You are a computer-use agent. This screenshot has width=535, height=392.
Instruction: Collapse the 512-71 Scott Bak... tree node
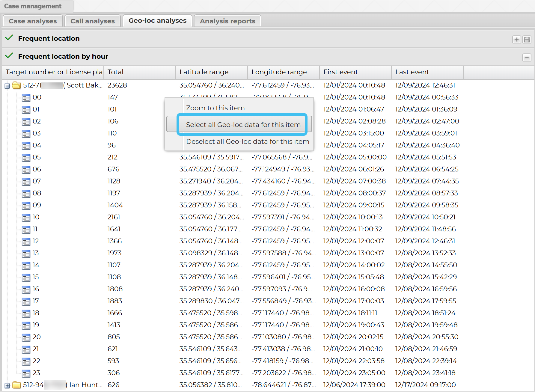pos(7,86)
